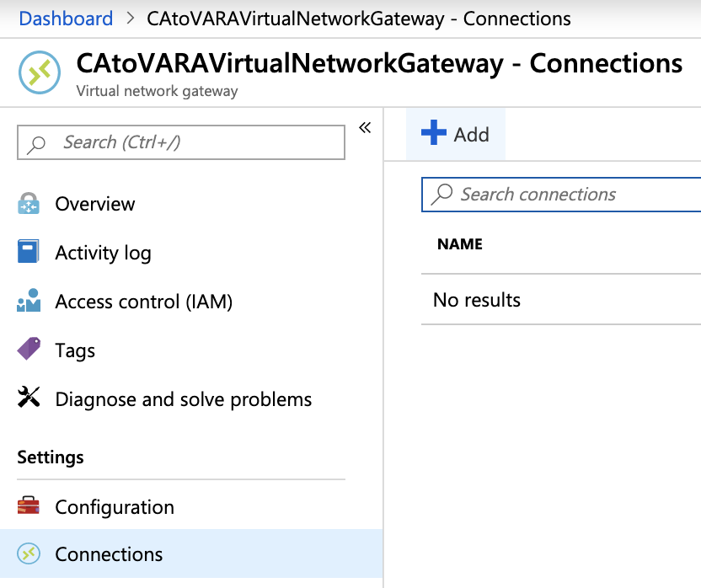The image size is (701, 588).
Task: Click the Overview gateway icon in sidebar
Action: coord(29,204)
